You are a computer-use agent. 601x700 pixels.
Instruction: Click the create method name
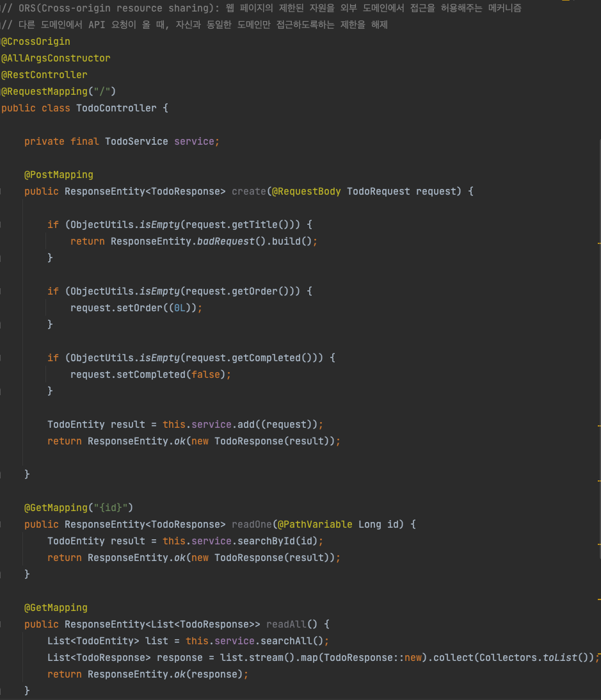(x=249, y=191)
